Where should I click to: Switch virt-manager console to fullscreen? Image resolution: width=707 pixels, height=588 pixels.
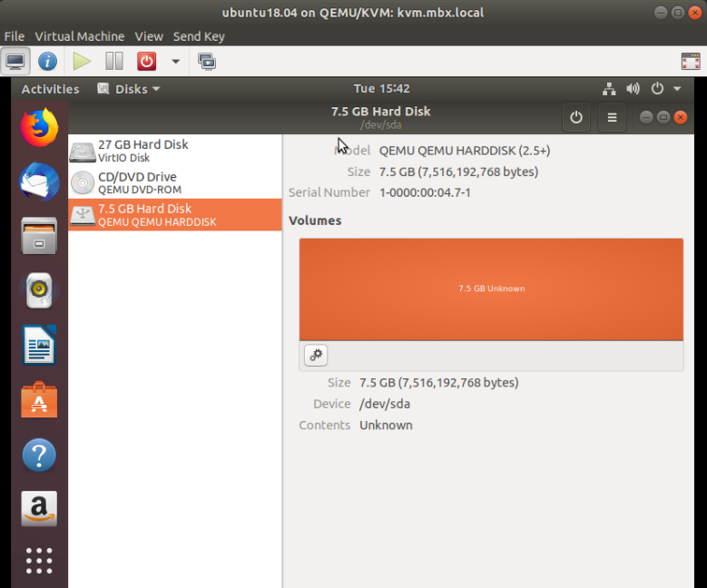coord(691,62)
